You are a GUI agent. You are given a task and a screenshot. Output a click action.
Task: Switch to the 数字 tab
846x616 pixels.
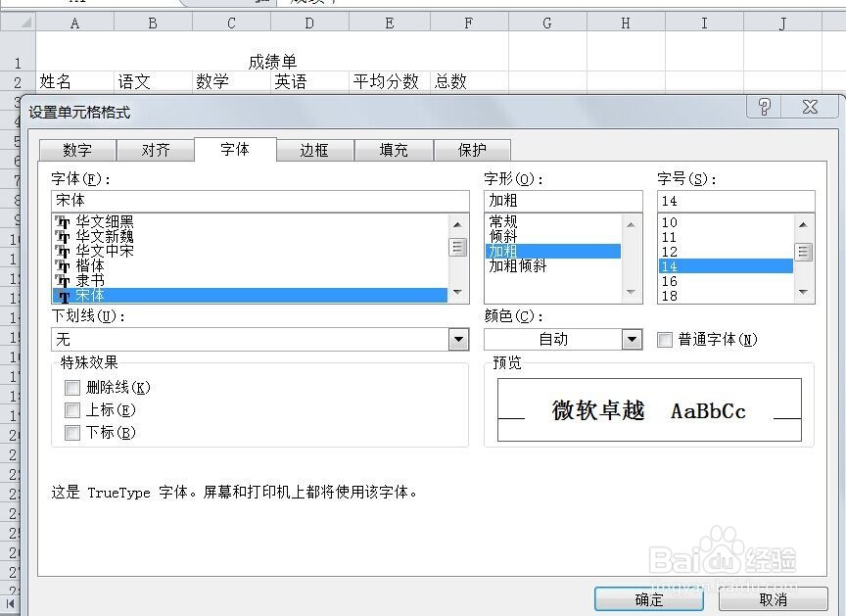(x=77, y=150)
